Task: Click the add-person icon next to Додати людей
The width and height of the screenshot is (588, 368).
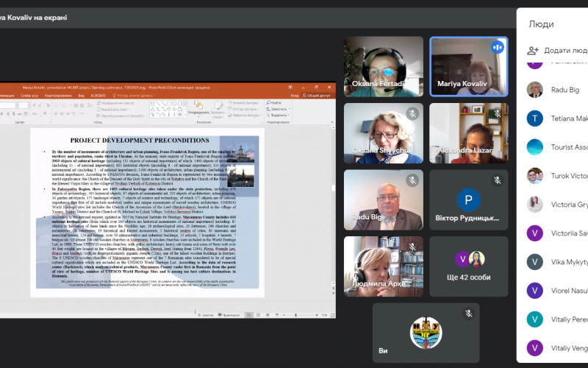Action: [x=533, y=50]
